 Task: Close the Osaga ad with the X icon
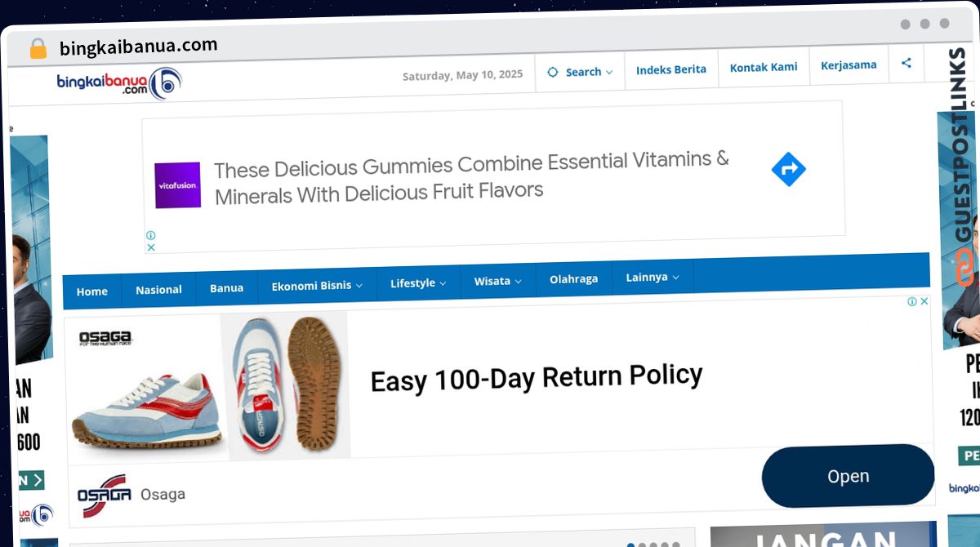click(x=924, y=301)
